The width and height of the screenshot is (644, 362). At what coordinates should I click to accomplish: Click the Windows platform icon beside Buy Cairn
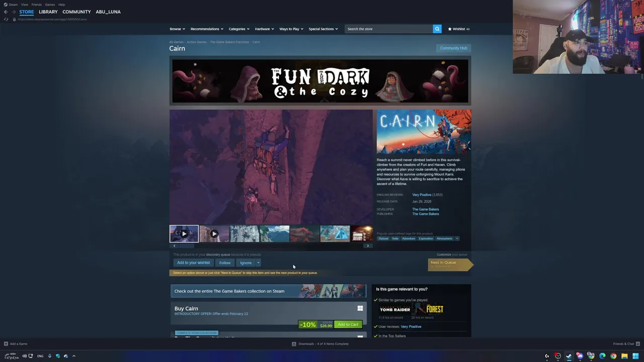(360, 308)
